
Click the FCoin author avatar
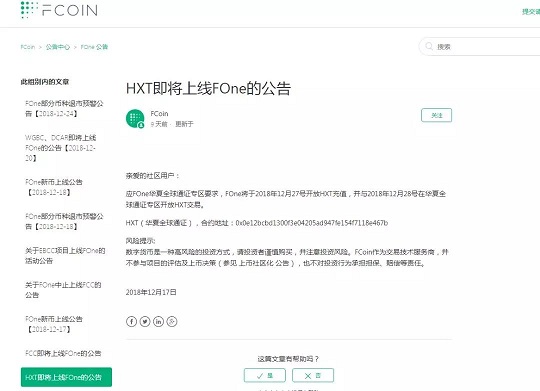(135, 119)
